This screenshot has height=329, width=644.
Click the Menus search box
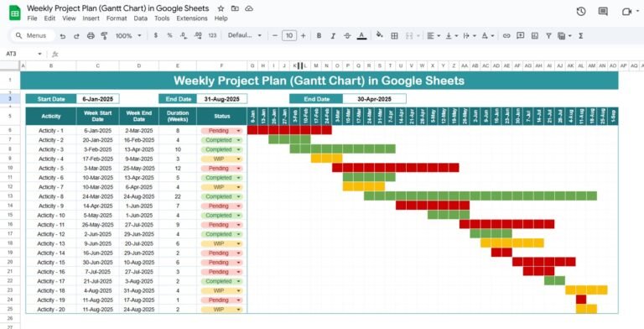tap(33, 36)
